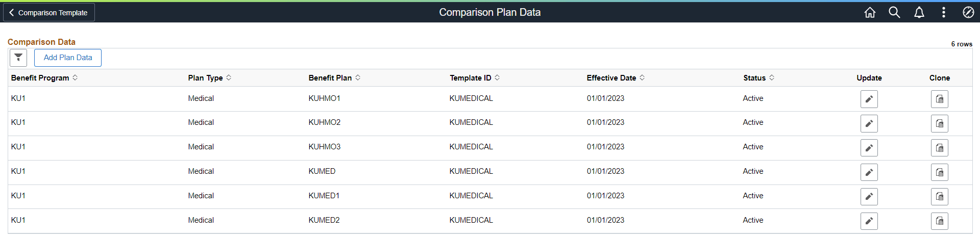
Task: Clone the KUHMO1 plan row
Action: point(939,99)
